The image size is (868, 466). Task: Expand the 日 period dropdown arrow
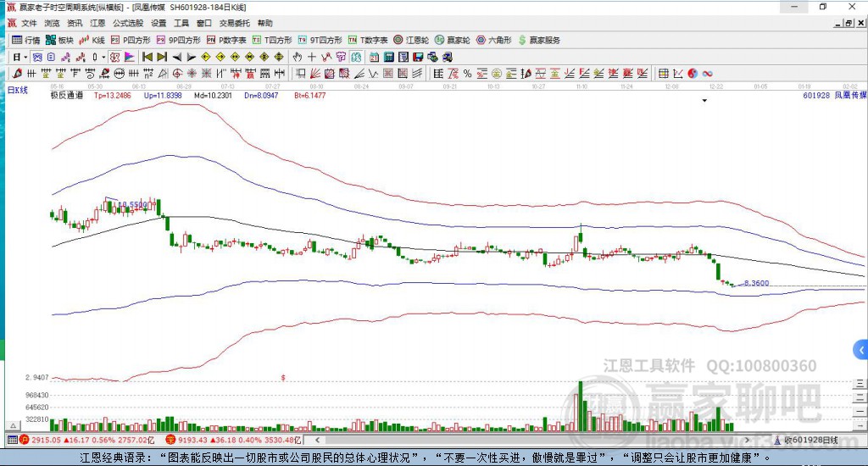tap(25, 57)
